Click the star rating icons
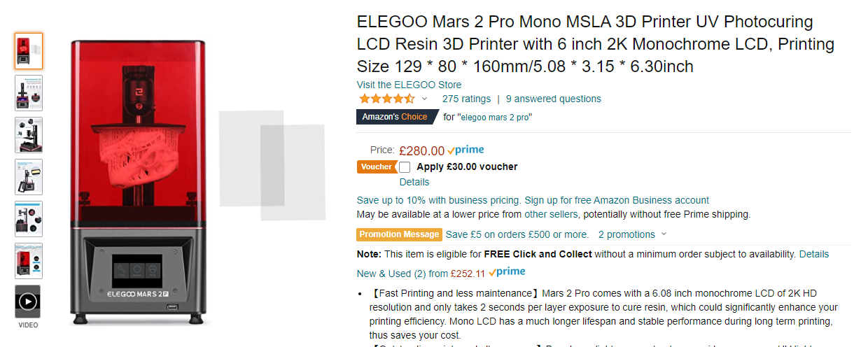Screen dimensions: 868x347 [386, 99]
